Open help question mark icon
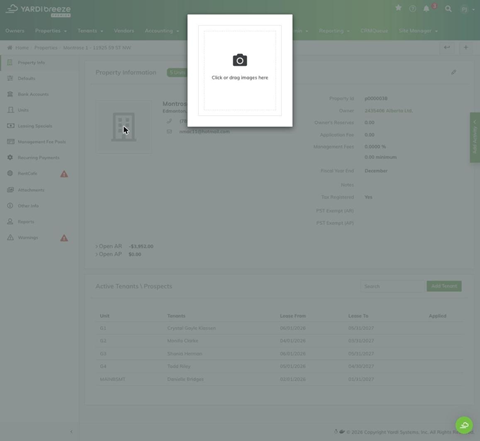Viewport: 480px width, 441px height. [x=413, y=9]
